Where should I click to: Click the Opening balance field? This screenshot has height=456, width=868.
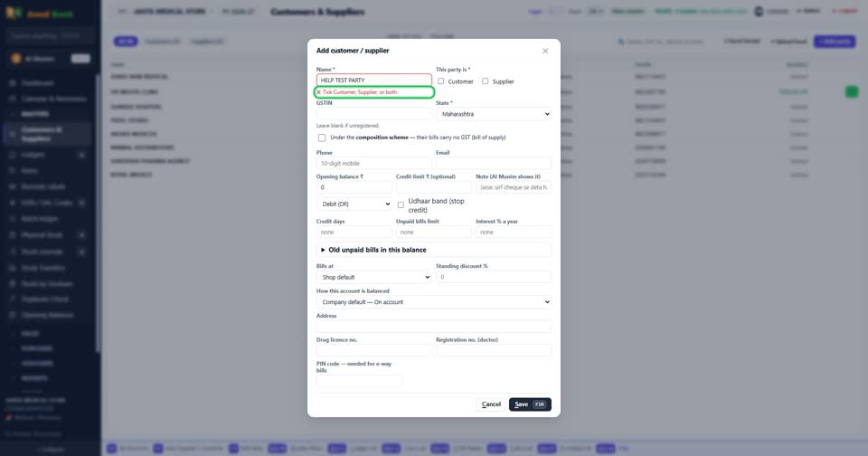click(x=354, y=187)
